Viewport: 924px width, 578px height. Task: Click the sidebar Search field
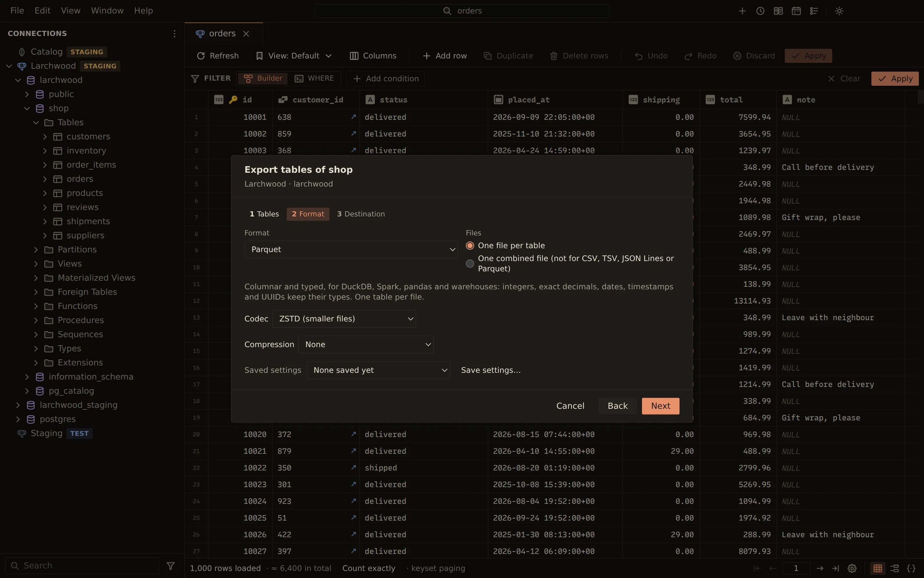[82, 565]
